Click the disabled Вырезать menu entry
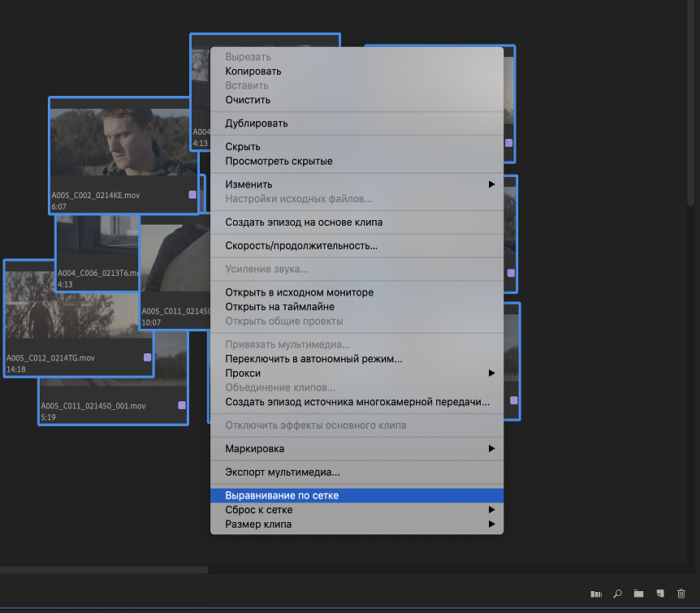Image resolution: width=700 pixels, height=613 pixels. (356, 57)
